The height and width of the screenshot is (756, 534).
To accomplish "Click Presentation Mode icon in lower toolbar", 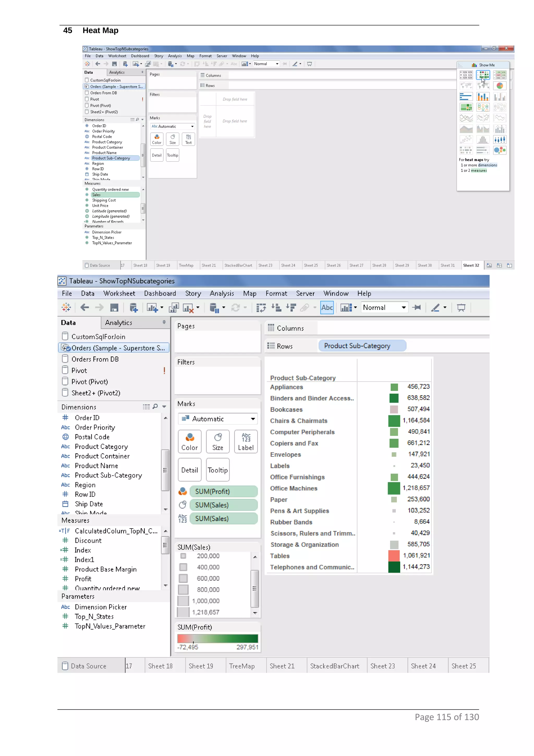I will click(x=461, y=308).
